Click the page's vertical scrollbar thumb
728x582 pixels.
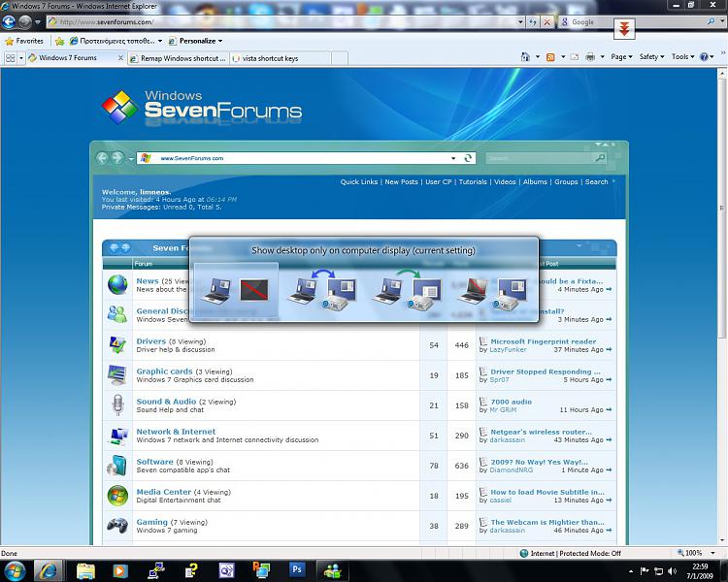[x=722, y=208]
